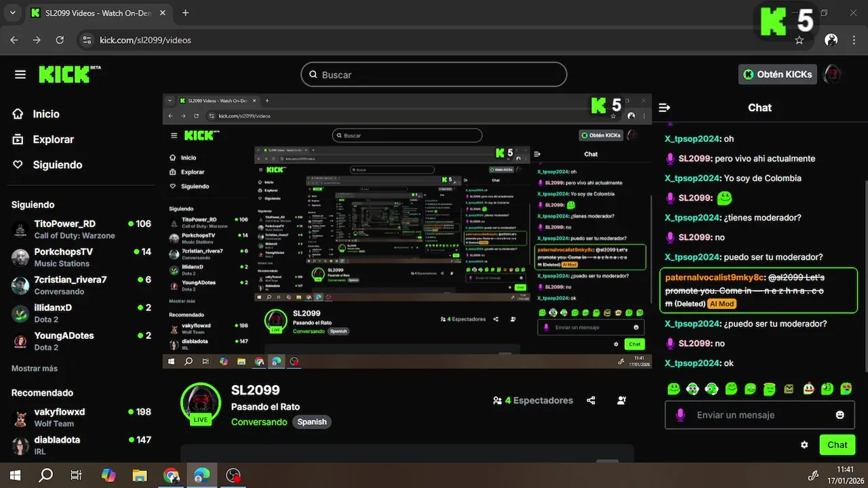Insert the red-nose clown emote
The width and height of the screenshot is (868, 488).
[x=808, y=389]
